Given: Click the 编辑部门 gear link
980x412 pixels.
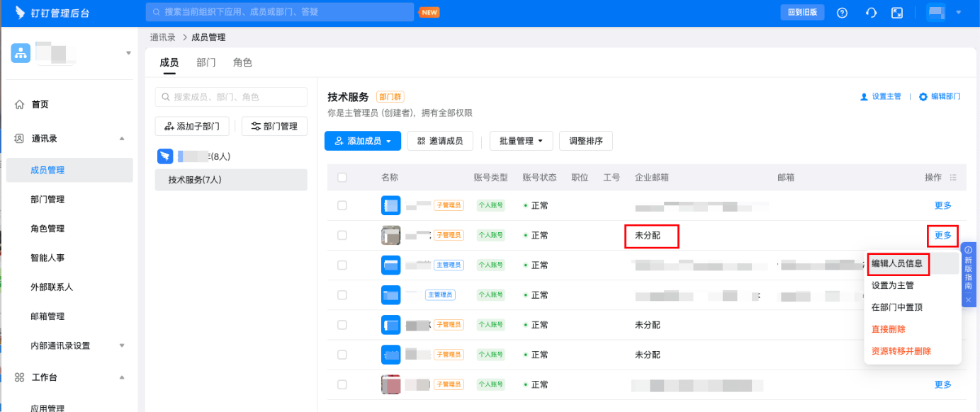Looking at the screenshot, I should pos(940,97).
